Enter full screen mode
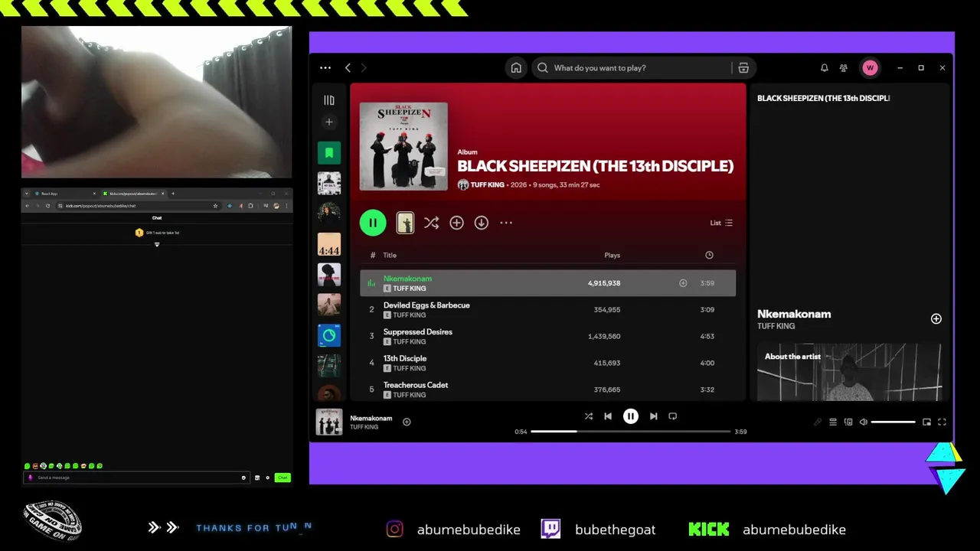 [x=942, y=422]
